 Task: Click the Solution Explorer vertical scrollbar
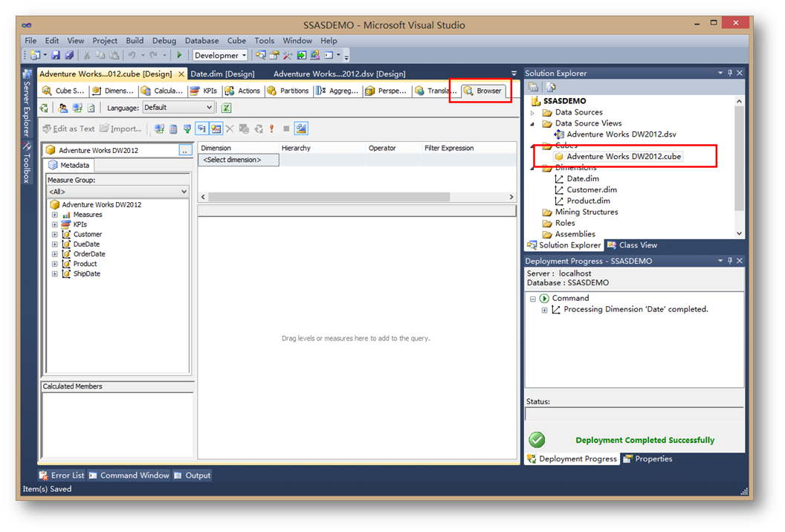(739, 168)
